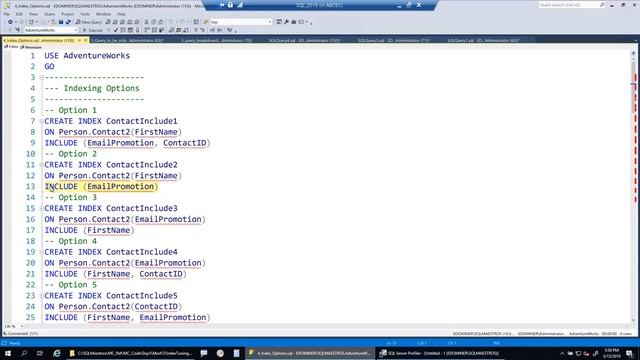Open the Tools menu
640x360 pixels.
pos(85,14)
